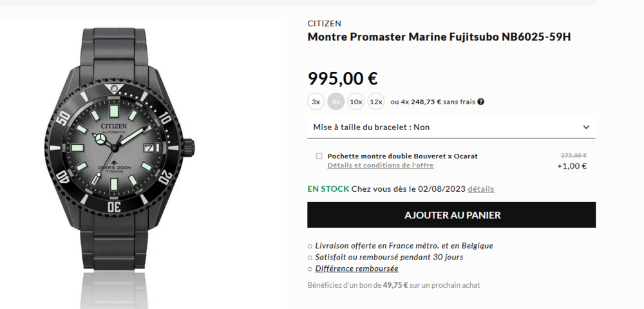Click 'Satisfait ou remboursé pendant 30 jours'
Viewport: 644px width, 309px height.
point(389,257)
